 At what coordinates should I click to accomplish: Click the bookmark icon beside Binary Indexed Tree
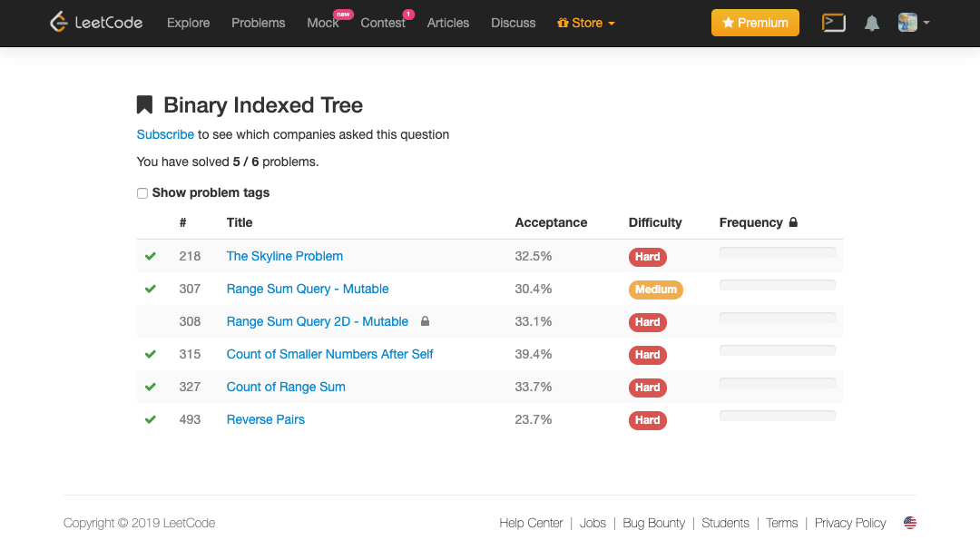[144, 104]
